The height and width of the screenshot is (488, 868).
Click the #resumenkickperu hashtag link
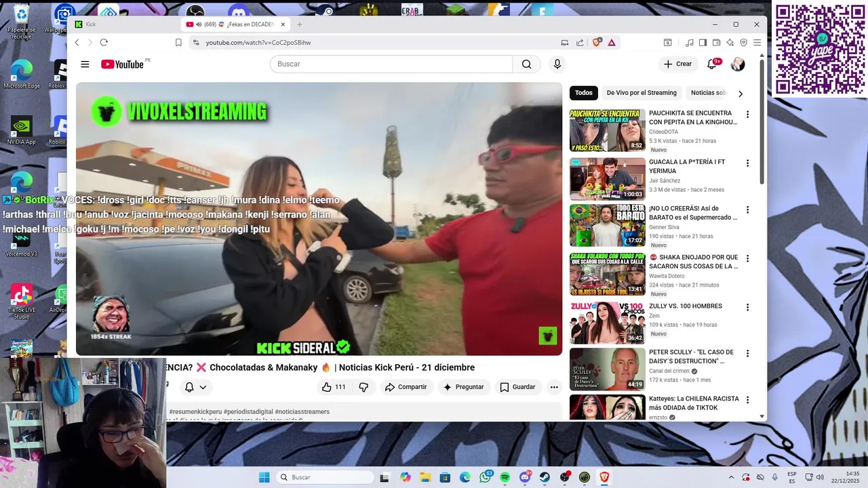click(x=195, y=411)
